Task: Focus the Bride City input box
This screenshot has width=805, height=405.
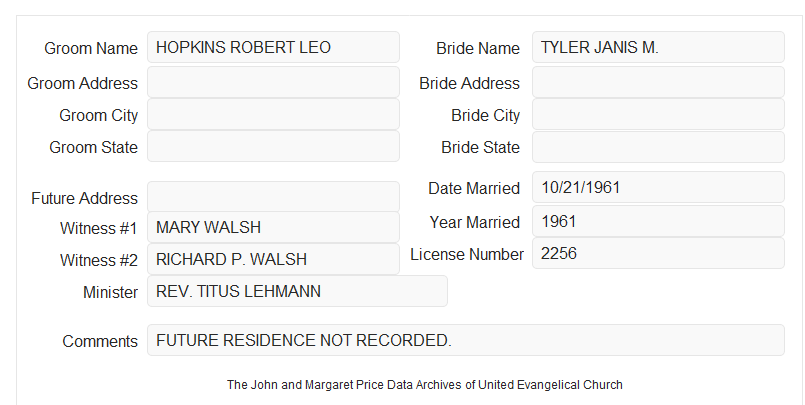Action: click(658, 114)
